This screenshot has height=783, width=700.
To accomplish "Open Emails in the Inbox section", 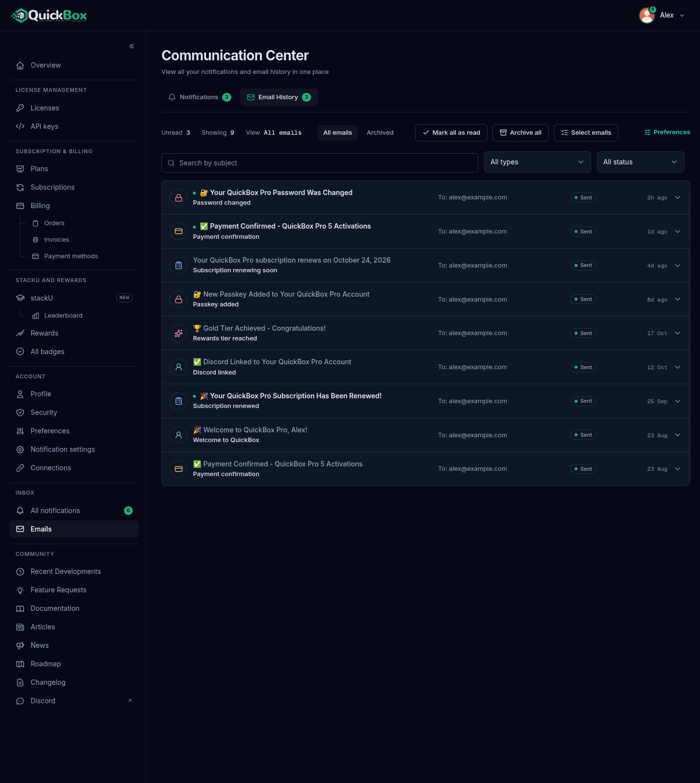I will click(x=74, y=529).
